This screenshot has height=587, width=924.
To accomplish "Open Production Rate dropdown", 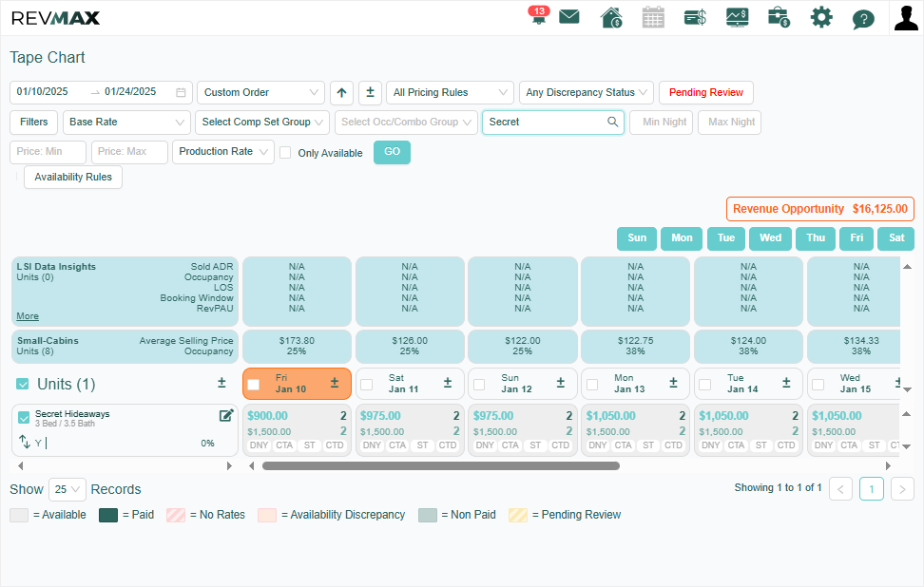I will coord(223,151).
